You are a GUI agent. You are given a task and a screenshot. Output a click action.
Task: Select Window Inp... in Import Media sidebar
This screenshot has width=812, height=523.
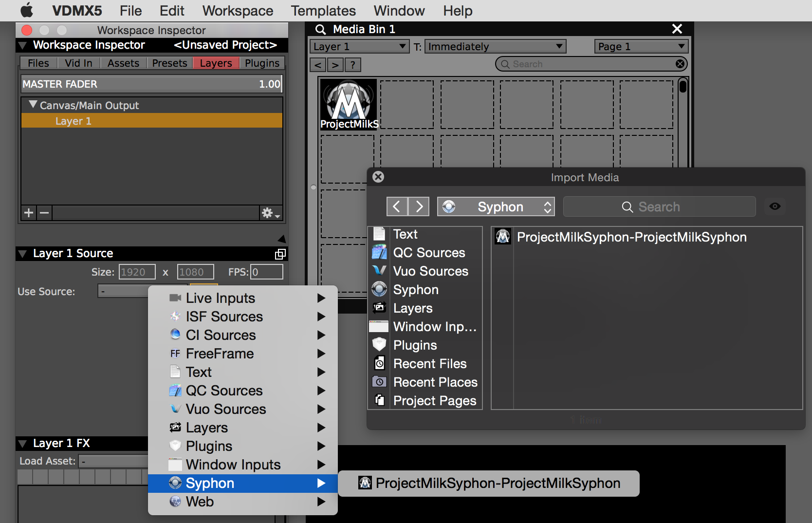425,327
